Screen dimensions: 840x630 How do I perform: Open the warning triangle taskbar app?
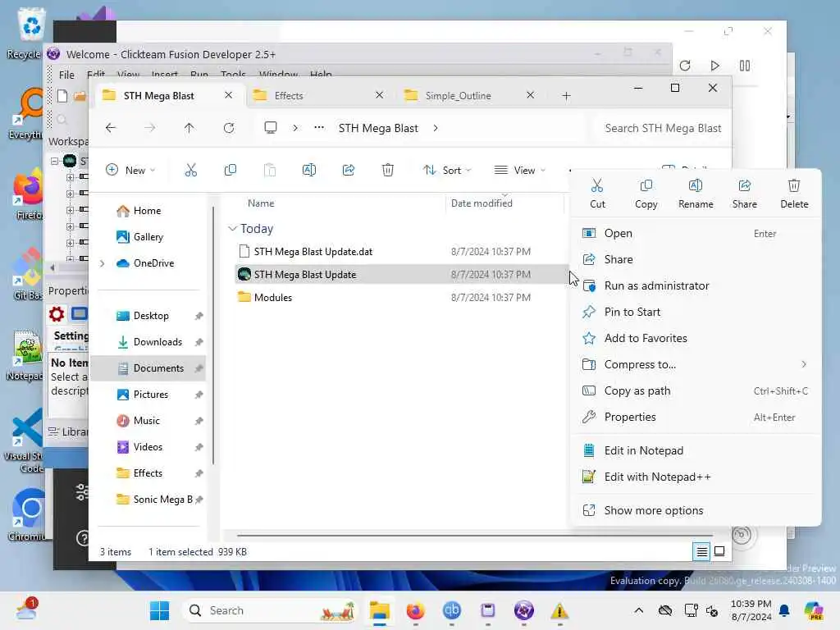559,610
